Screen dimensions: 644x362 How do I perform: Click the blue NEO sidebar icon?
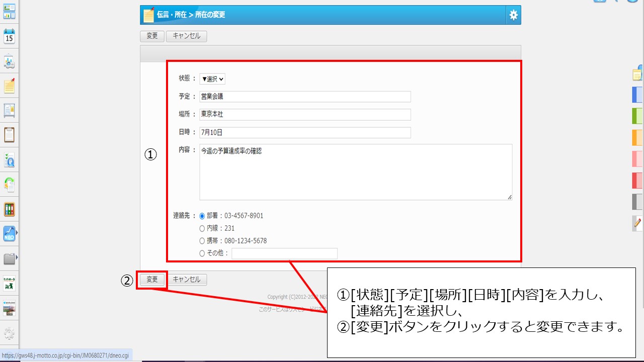click(x=9, y=234)
